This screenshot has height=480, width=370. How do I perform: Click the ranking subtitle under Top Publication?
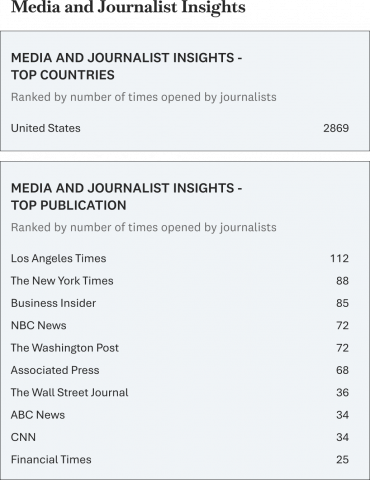click(x=144, y=227)
